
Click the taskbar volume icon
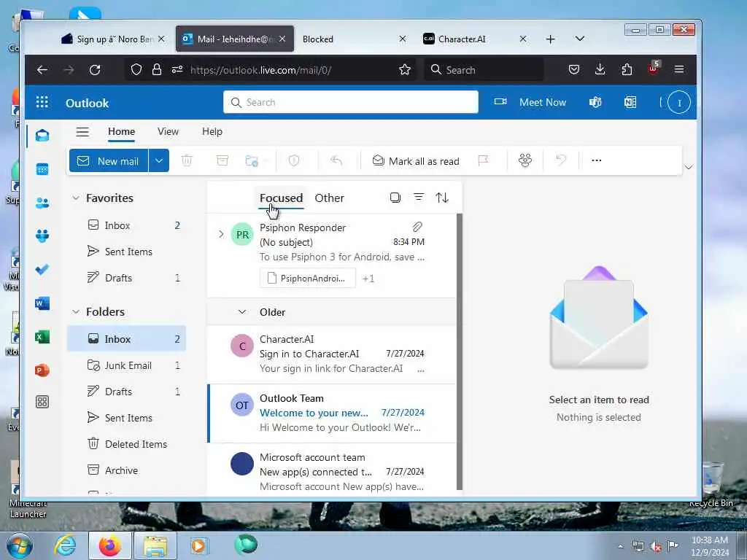tap(656, 547)
